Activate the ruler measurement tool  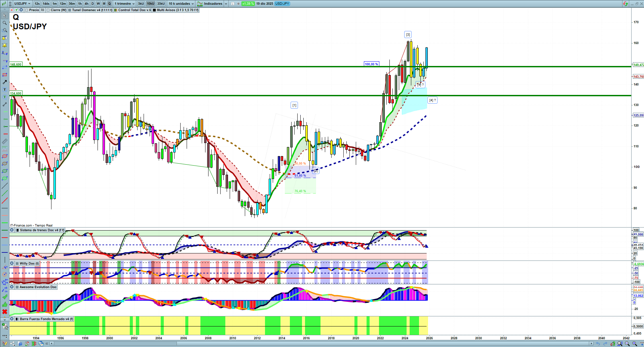[x=5, y=141]
